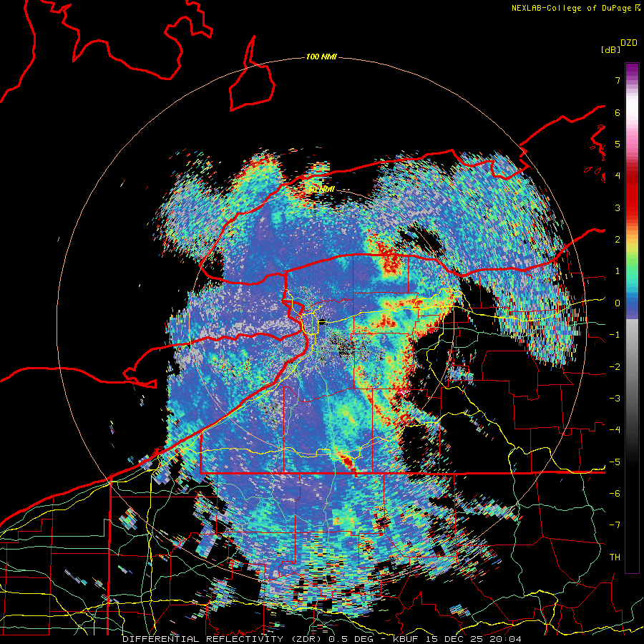
Task: Click the -3 value on the dB scale
Action: point(615,399)
